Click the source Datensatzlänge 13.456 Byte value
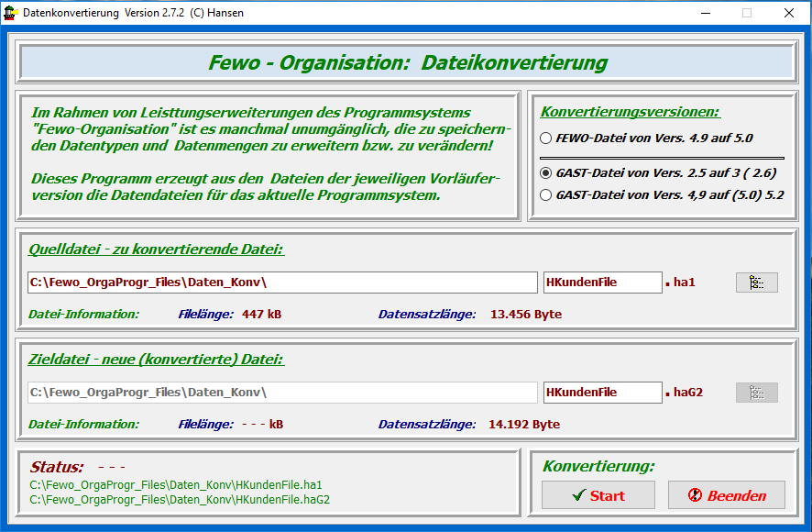This screenshot has width=812, height=532. coord(525,315)
